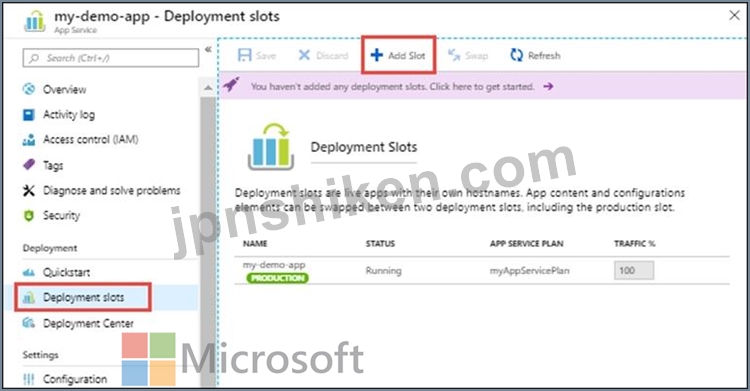Click the Traffic % field showing 100
Viewport: 750px width, 391px height.
[x=634, y=270]
